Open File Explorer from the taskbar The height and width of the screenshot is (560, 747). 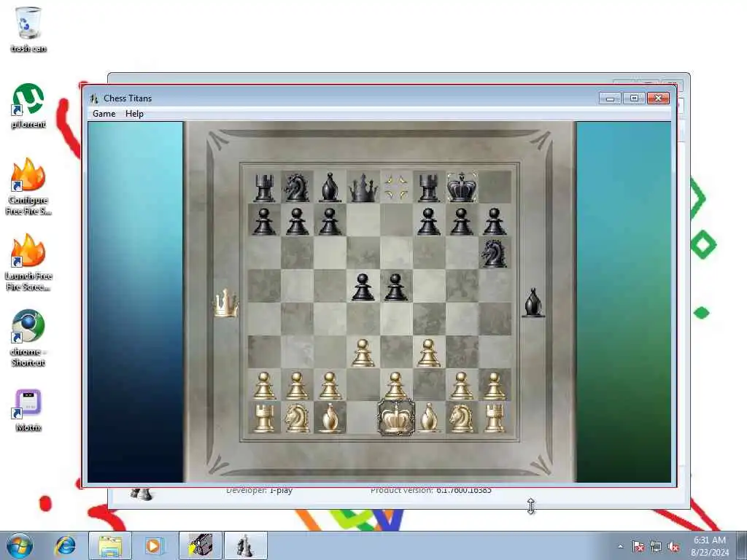click(109, 545)
